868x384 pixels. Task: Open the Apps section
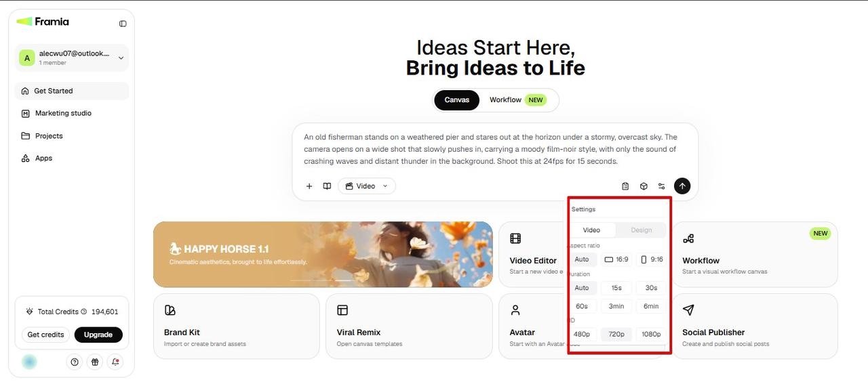[72, 158]
